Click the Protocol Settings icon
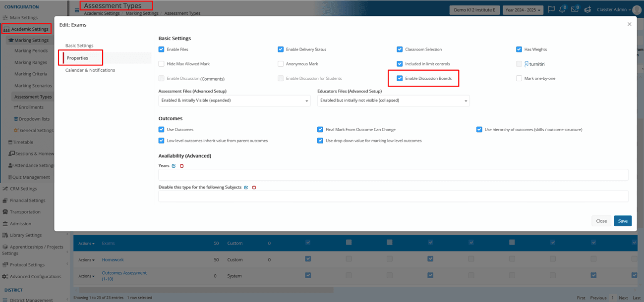 (x=5, y=265)
